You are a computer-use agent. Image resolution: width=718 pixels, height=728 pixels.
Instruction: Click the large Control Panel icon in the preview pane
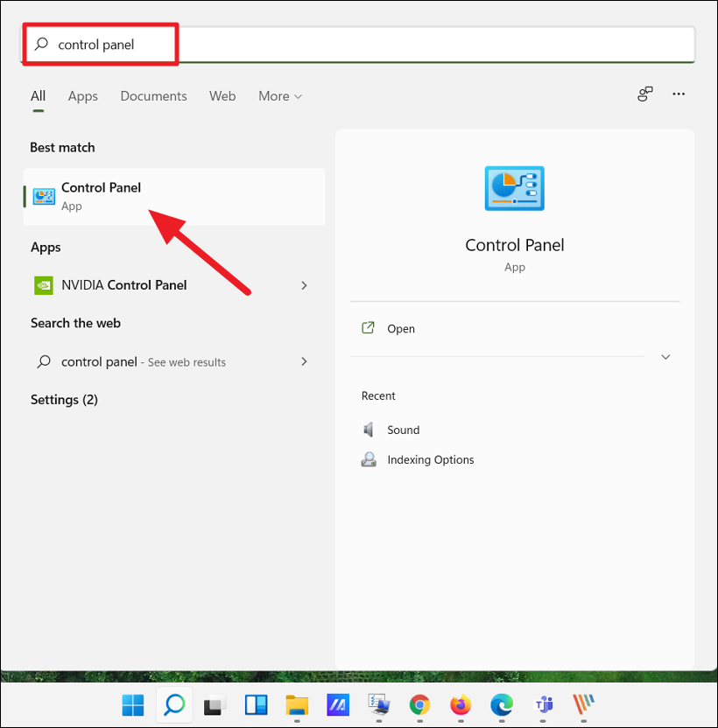(515, 188)
